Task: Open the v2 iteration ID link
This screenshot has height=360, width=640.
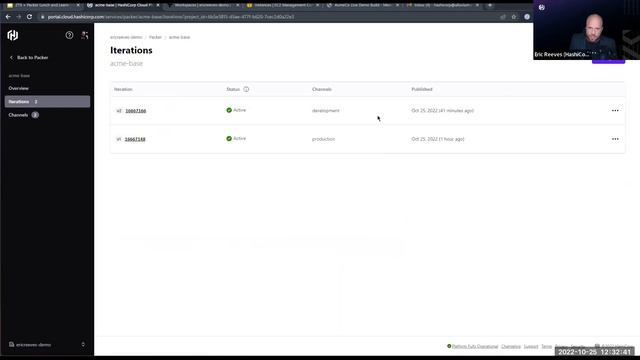Action: (x=136, y=111)
